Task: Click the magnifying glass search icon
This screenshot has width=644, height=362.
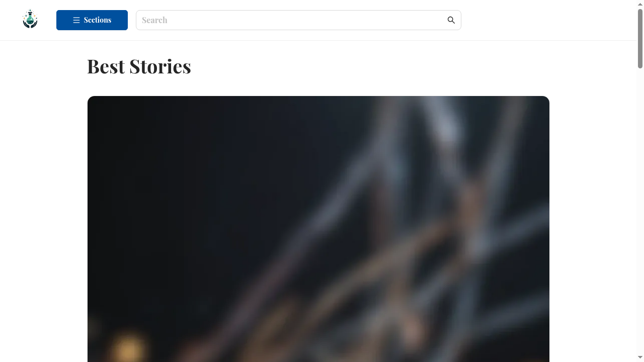Action: coord(451,20)
